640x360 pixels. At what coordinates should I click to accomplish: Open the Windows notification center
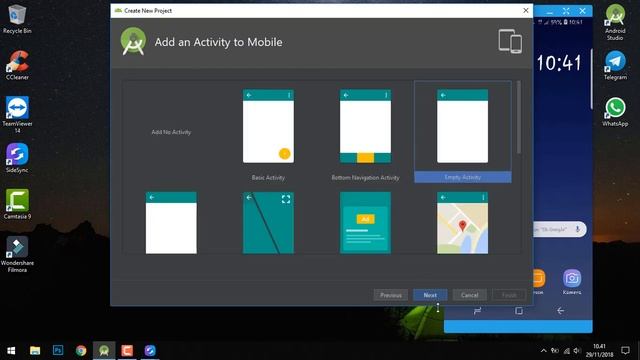pyautogui.click(x=625, y=351)
